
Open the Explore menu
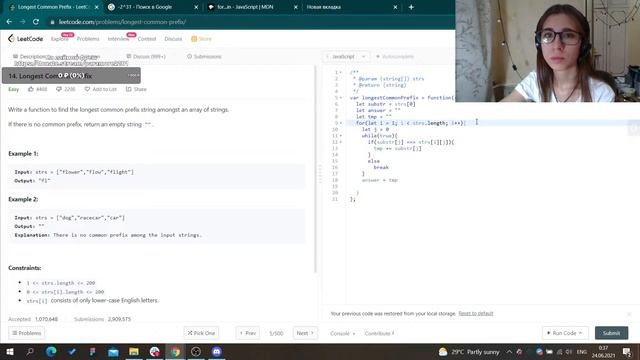pos(59,39)
